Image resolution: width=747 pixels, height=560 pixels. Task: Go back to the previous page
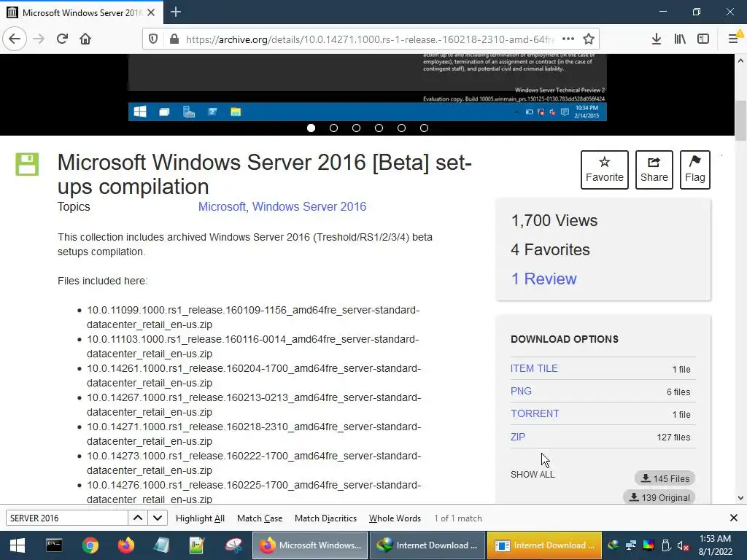[15, 39]
